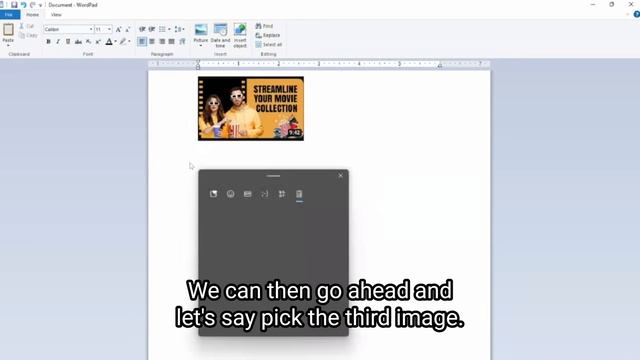
Task: Click the Save icon in quick access toolbar
Action: pos(14,5)
